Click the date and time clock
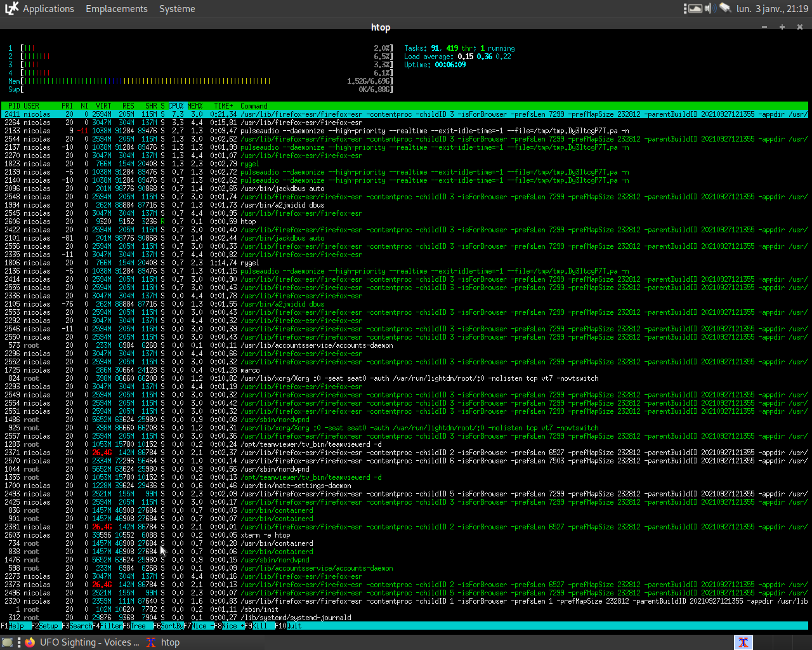The width and height of the screenshot is (812, 650). [x=772, y=9]
